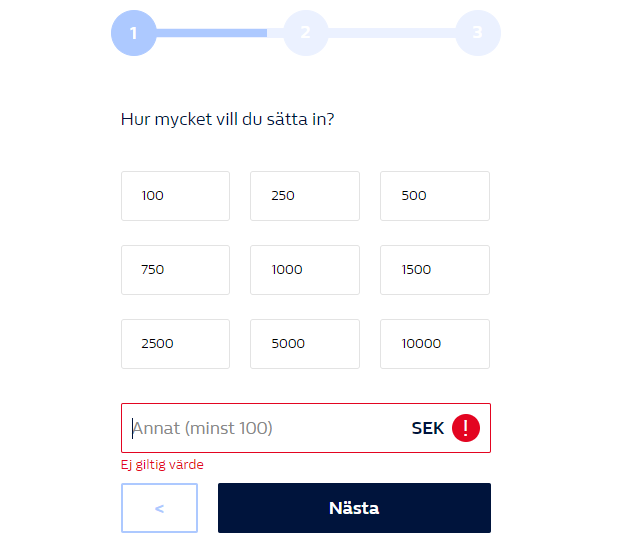Jump to step 2 circle
Screen dimensions: 629x553
[x=306, y=33]
